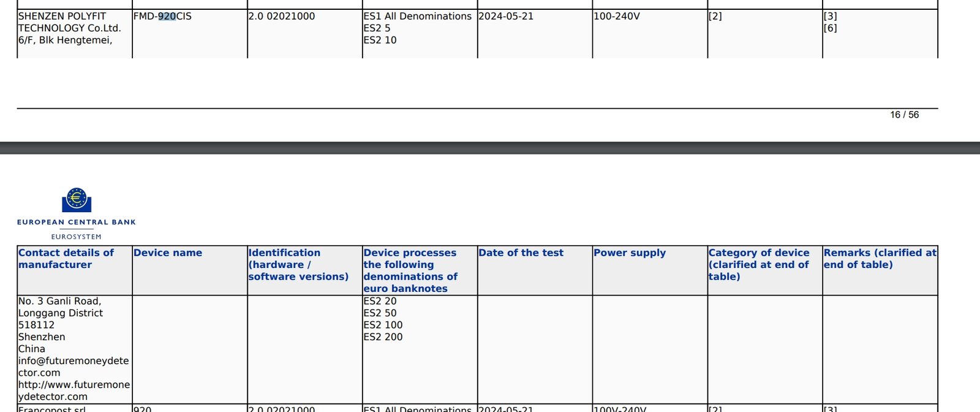980x412 pixels.
Task: Click the 'ES2 20' denomination entry
Action: coord(380,301)
